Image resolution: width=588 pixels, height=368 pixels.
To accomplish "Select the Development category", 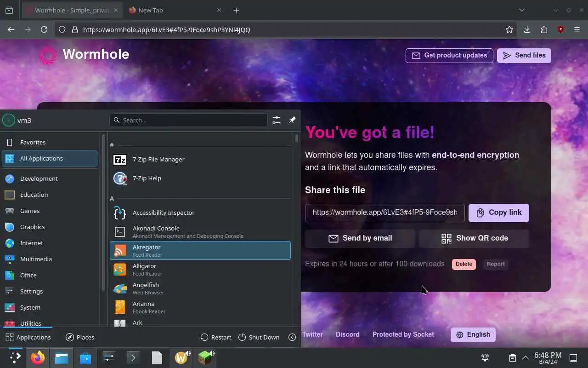I will point(50,178).
